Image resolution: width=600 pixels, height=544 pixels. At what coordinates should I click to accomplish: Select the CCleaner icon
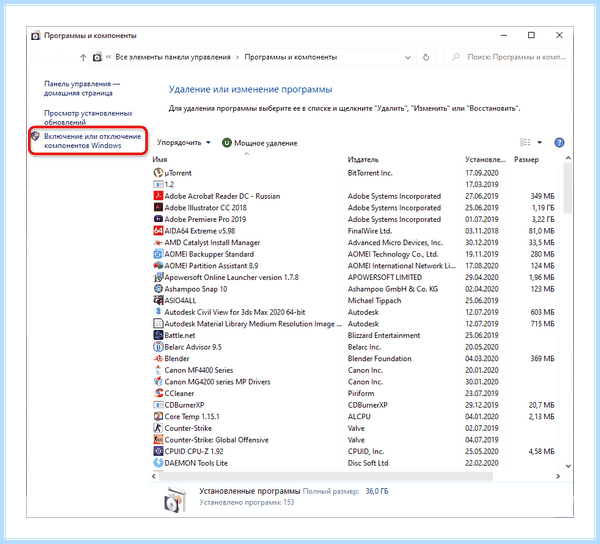[158, 393]
